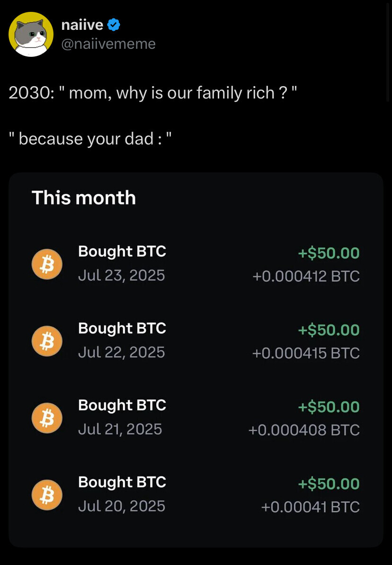Open naiive's cat profile avatar
This screenshot has height=565, width=392.
[x=31, y=34]
